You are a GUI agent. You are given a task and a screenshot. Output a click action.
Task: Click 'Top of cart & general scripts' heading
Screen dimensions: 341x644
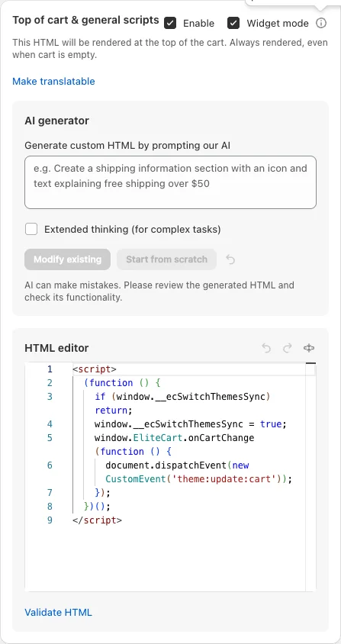pos(86,20)
